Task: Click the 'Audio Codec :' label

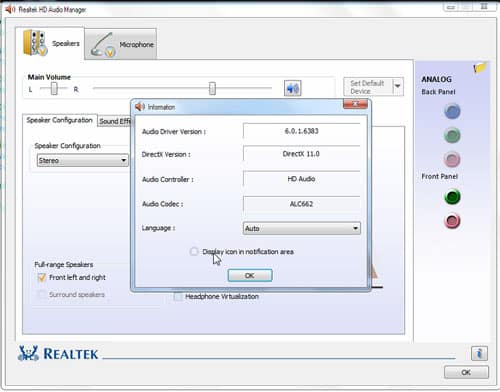Action: pos(162,204)
